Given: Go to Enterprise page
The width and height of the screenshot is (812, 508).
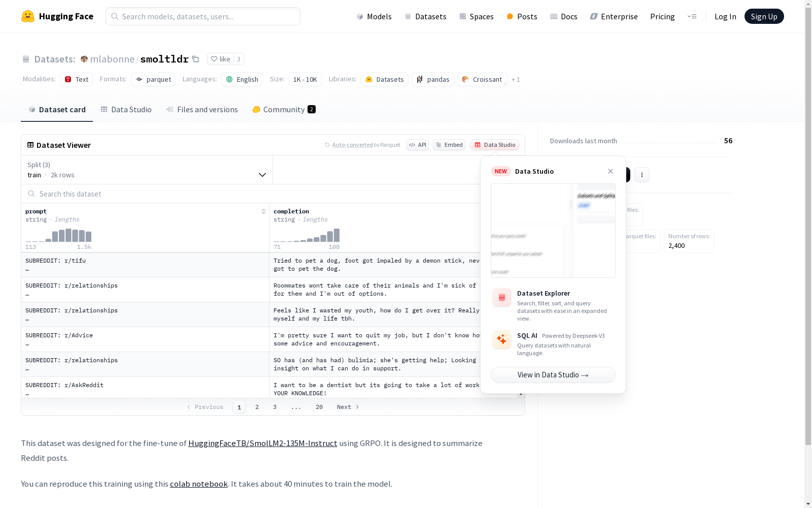Looking at the screenshot, I should [614, 16].
